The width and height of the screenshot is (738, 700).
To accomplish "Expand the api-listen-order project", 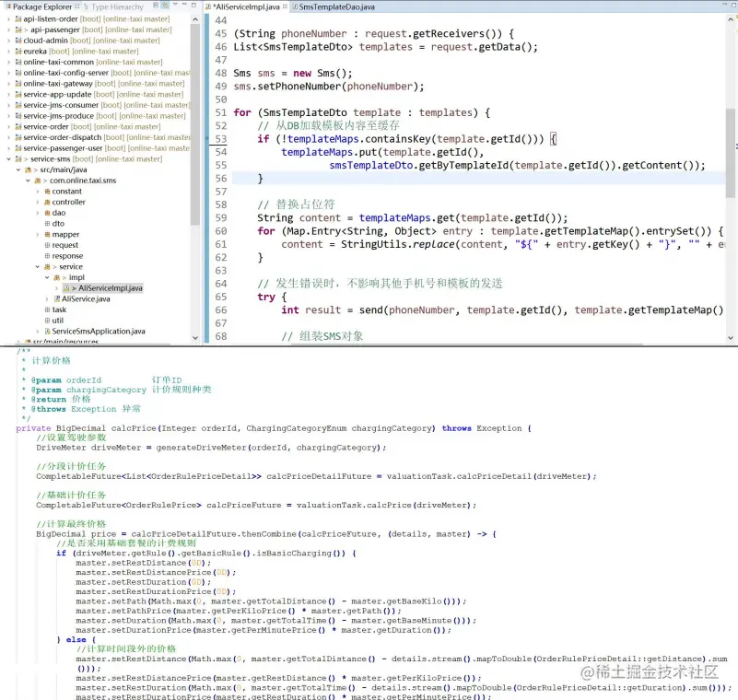I will 8,18.
